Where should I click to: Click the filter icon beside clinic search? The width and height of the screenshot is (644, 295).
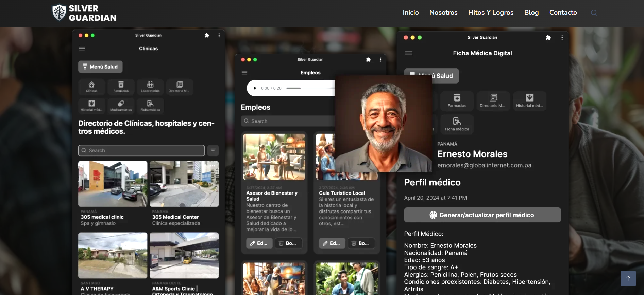(x=213, y=150)
